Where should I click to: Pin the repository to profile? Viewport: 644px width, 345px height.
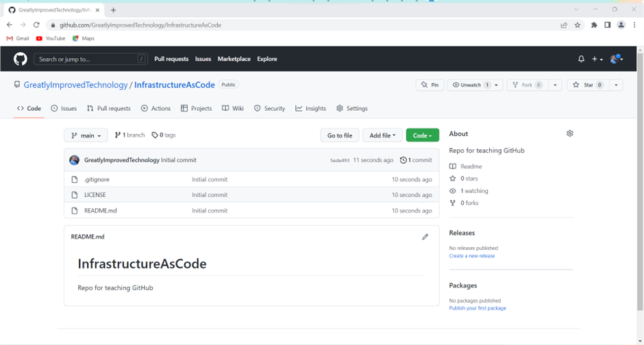(430, 85)
